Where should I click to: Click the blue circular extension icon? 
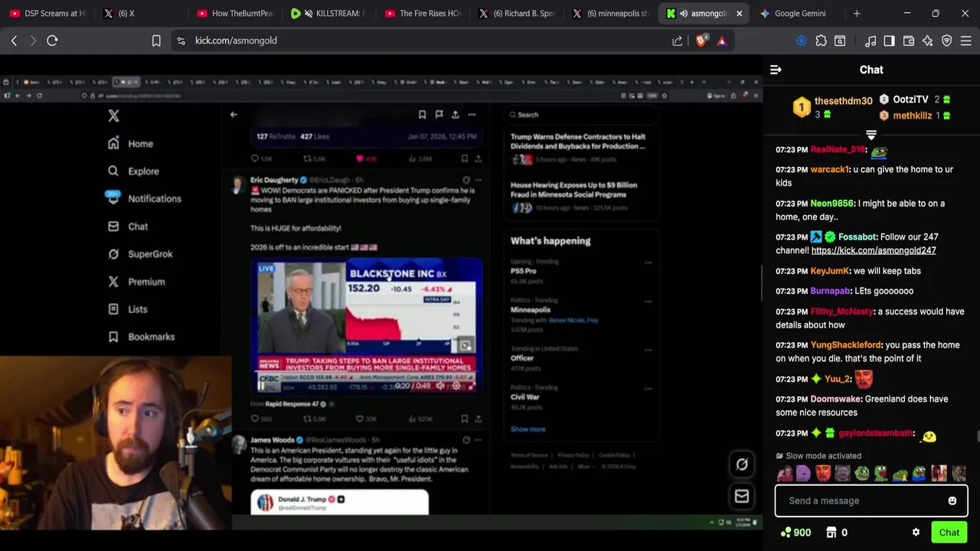(x=802, y=41)
